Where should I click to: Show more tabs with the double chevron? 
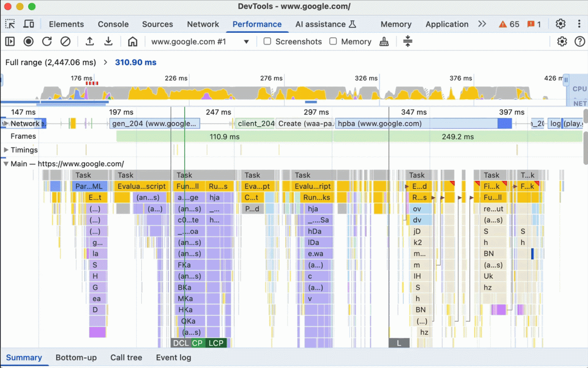482,24
